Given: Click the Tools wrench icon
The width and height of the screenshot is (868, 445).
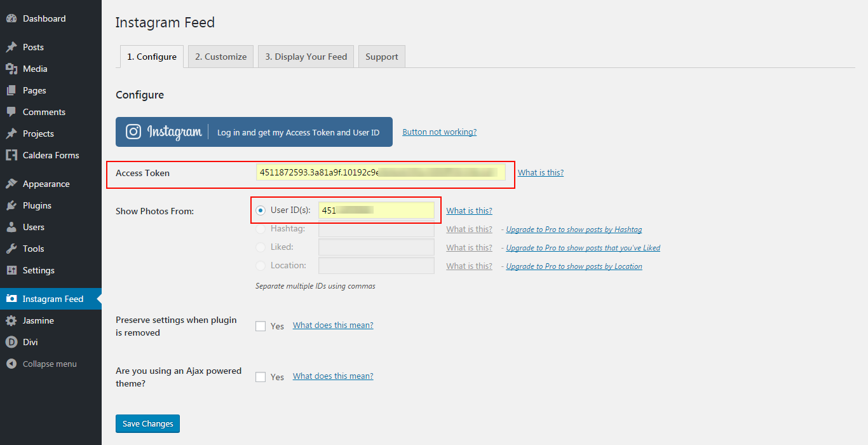Looking at the screenshot, I should (x=11, y=249).
